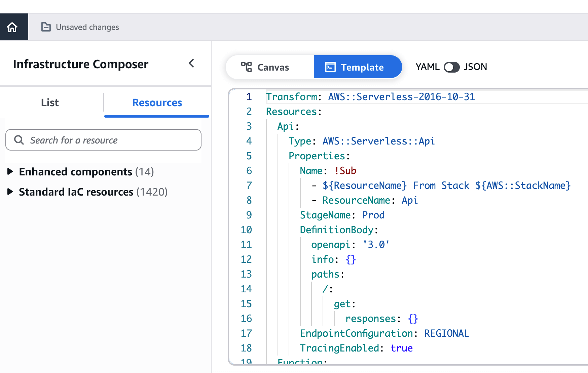Click the Unsaved changes label
The image size is (588, 373).
click(87, 27)
